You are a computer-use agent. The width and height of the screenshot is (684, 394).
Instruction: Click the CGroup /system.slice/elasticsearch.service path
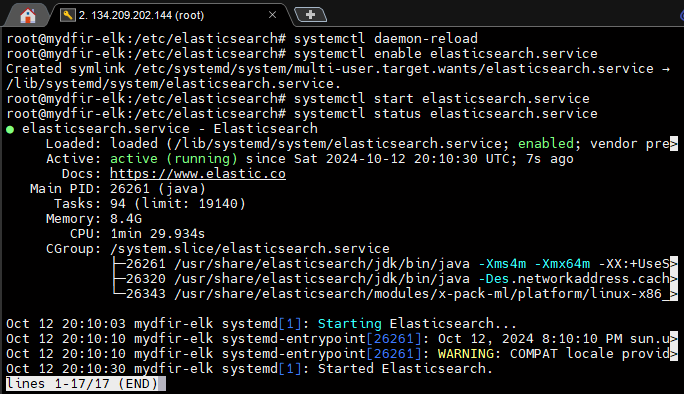tap(250, 249)
